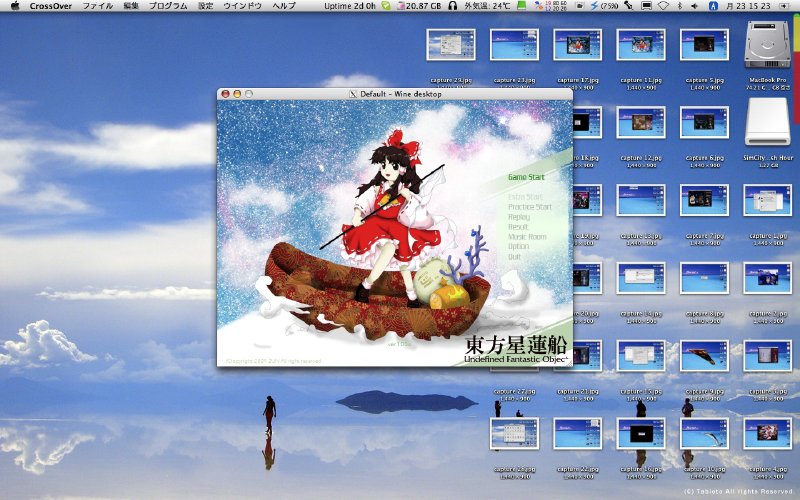
Task: Select capture 2.jpg desktop thumbnail
Action: 767,278
